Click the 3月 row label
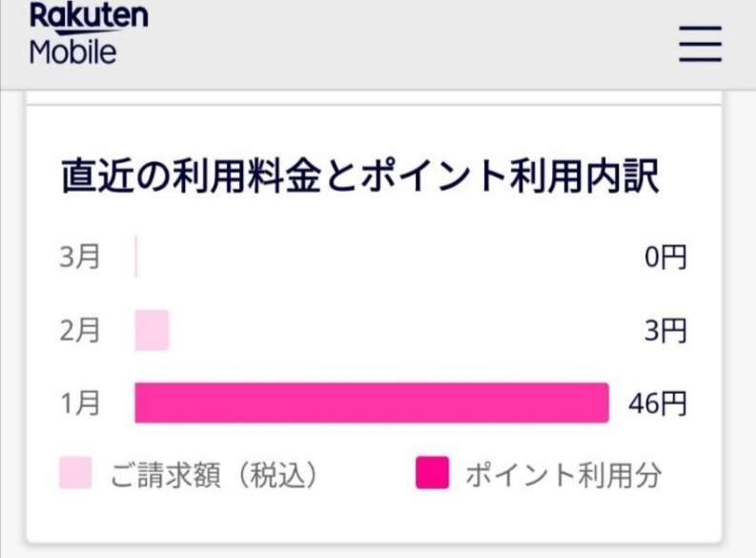The image size is (756, 558). click(x=80, y=258)
